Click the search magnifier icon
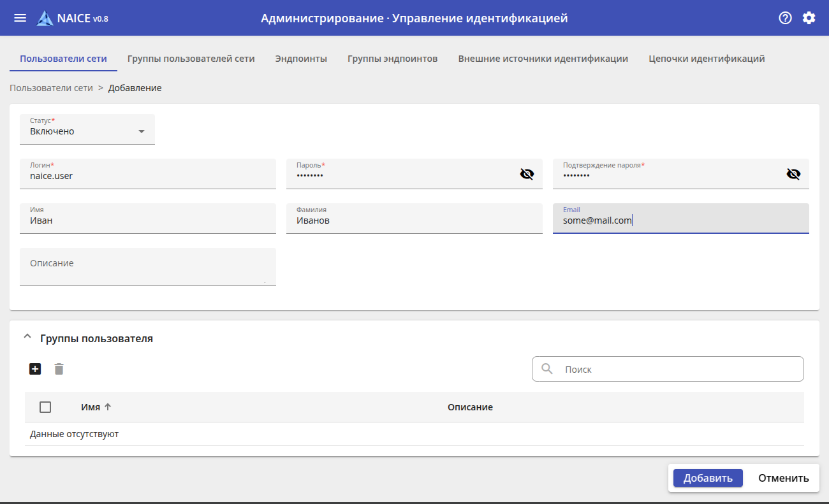This screenshot has width=829, height=504. pyautogui.click(x=547, y=369)
